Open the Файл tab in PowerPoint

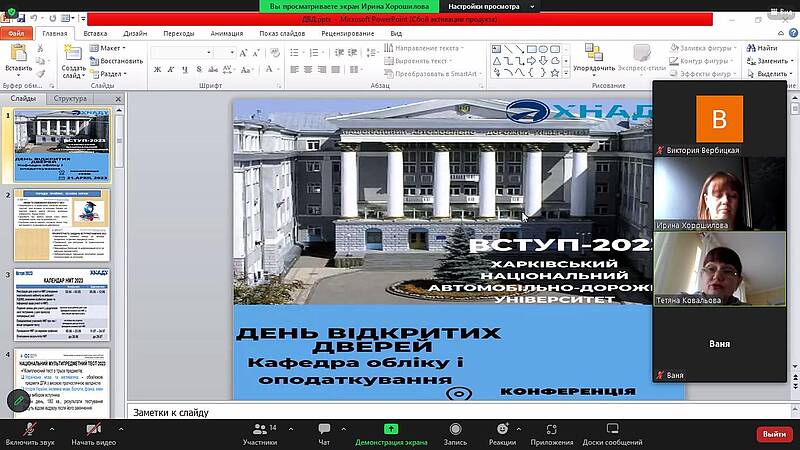(x=16, y=33)
